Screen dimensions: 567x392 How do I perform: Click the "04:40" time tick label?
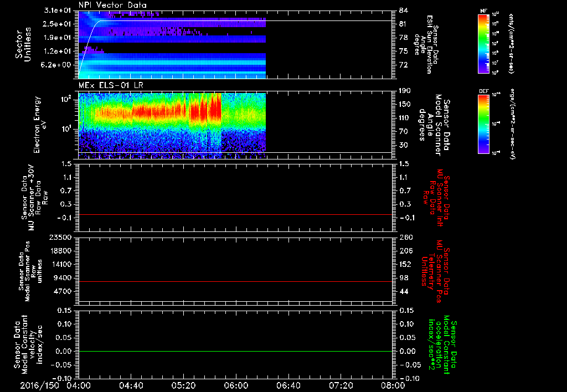131,385
